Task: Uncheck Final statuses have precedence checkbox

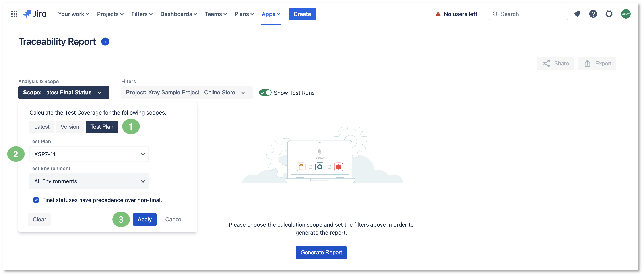Action: point(36,200)
